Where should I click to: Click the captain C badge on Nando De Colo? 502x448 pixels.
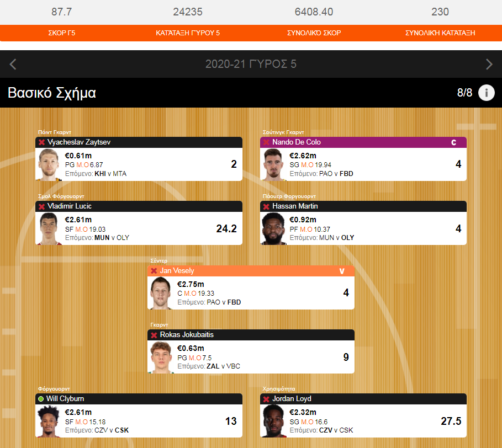(x=453, y=142)
